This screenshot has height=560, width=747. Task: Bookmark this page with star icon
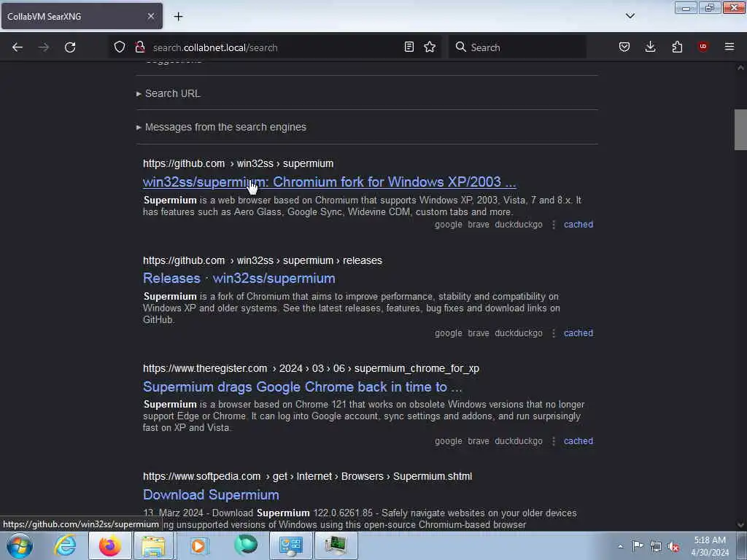(x=430, y=47)
